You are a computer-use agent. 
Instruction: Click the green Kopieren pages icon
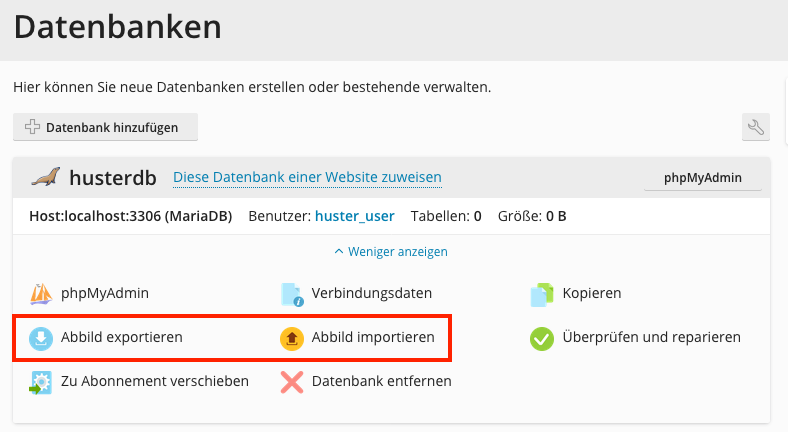pyautogui.click(x=541, y=294)
